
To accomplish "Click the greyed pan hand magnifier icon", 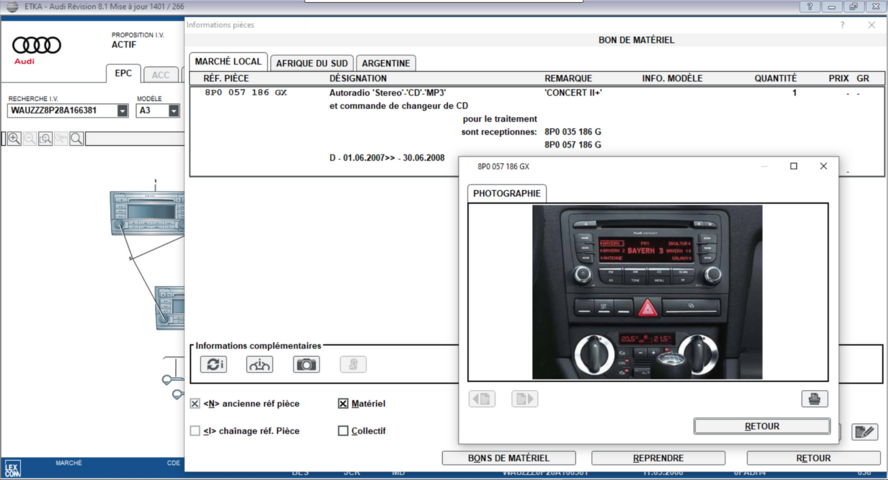I will coord(61,138).
